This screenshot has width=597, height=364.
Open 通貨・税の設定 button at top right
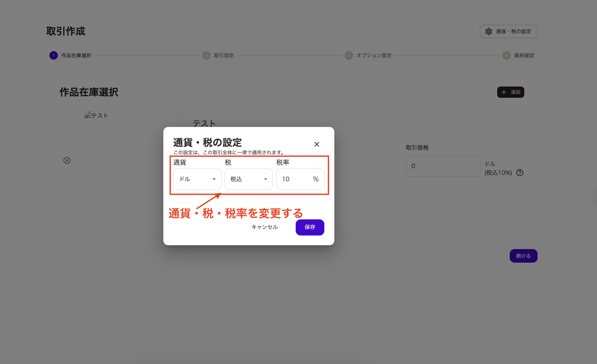tap(508, 31)
